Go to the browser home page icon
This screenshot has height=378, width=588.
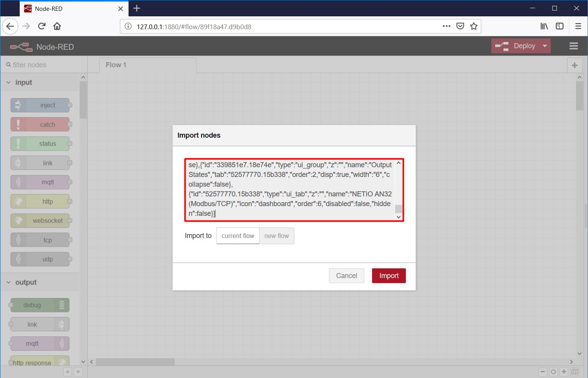[x=57, y=26]
